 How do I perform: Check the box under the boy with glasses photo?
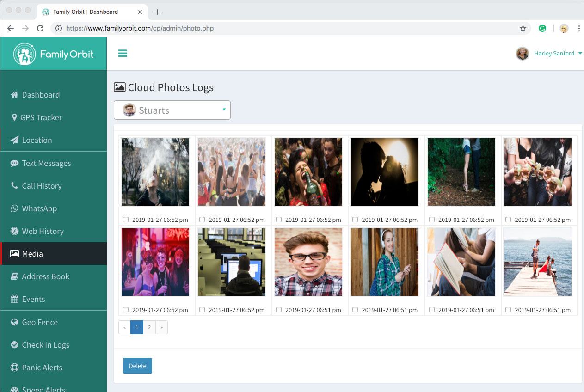(279, 310)
